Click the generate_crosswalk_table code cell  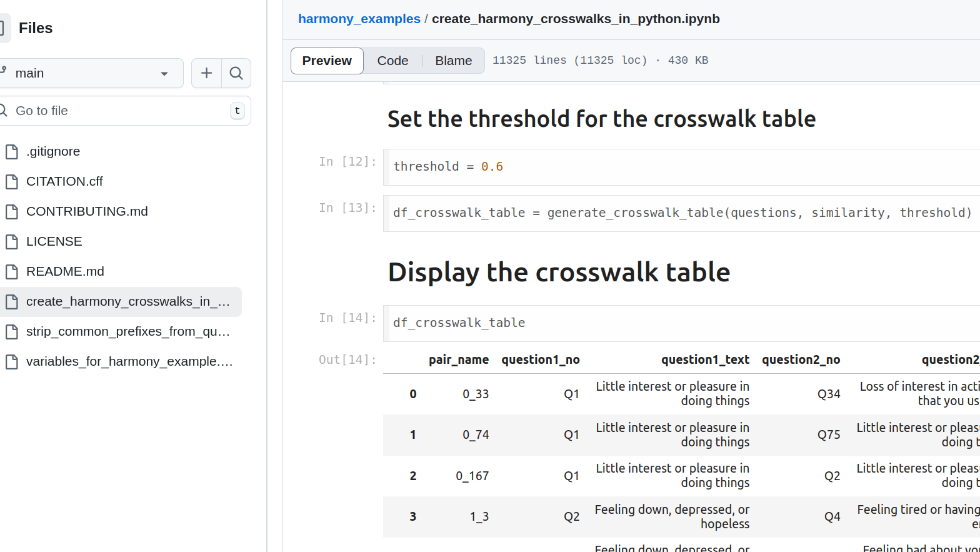click(681, 213)
